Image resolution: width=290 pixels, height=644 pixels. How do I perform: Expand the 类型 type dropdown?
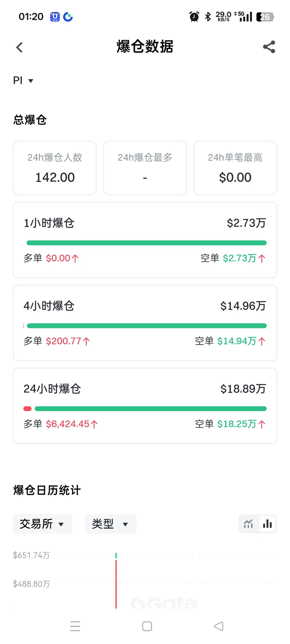click(x=111, y=524)
